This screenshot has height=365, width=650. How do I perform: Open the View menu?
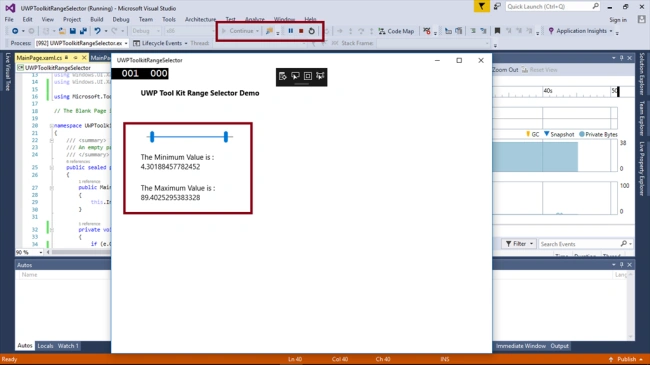[x=47, y=19]
